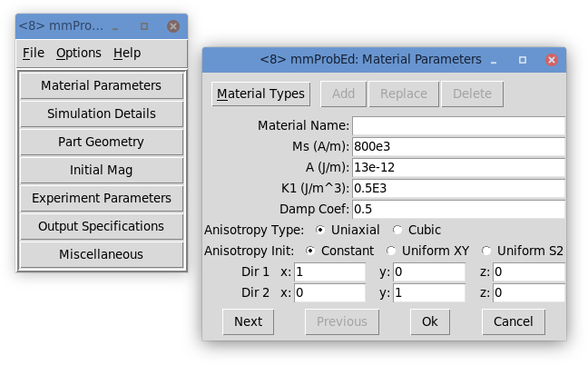Screen dimensions: 588x365
Task: Choose Uniform XY anisotropy init
Action: [x=392, y=251]
